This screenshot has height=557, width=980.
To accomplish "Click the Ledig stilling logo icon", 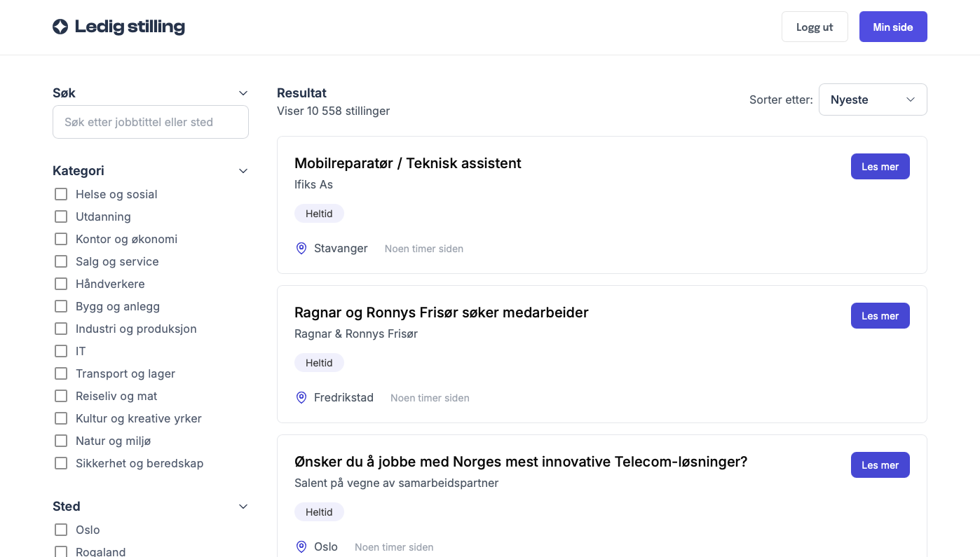I will tap(60, 27).
